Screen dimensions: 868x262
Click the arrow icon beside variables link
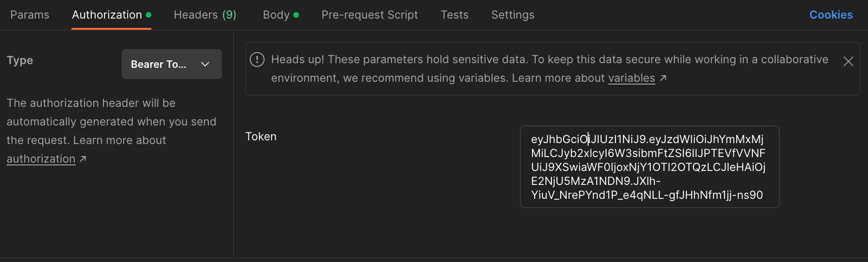(663, 78)
